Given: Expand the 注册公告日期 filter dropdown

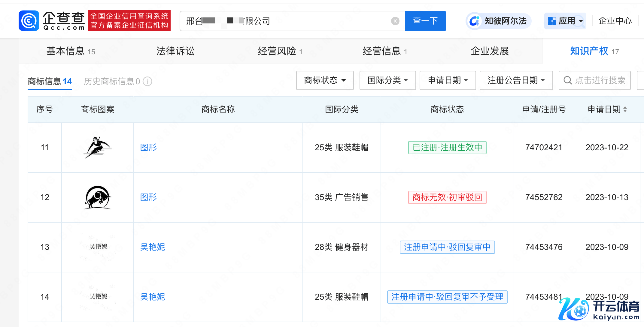Looking at the screenshot, I should point(516,80).
